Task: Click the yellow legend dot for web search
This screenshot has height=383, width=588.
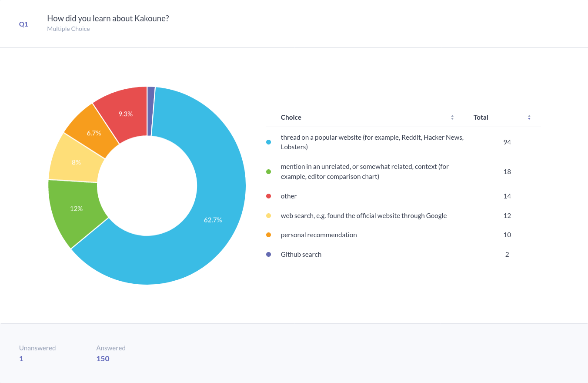Action: tap(269, 216)
